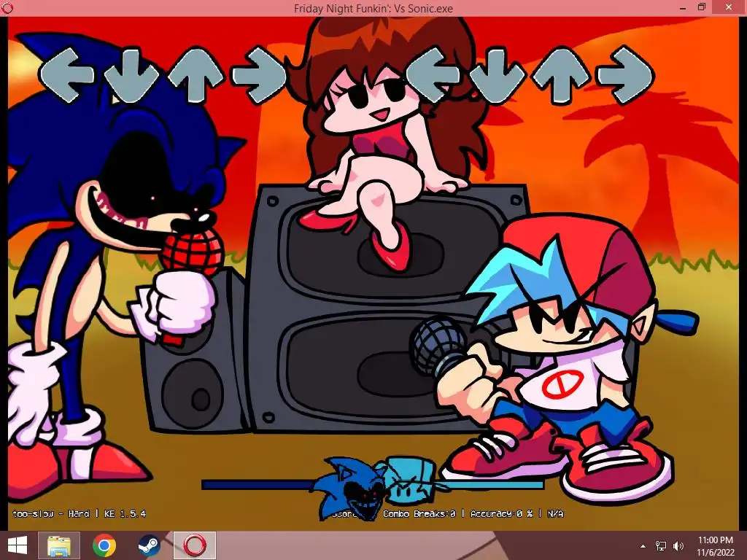Open the Windows Start menu
The height and width of the screenshot is (560, 747).
(x=18, y=545)
